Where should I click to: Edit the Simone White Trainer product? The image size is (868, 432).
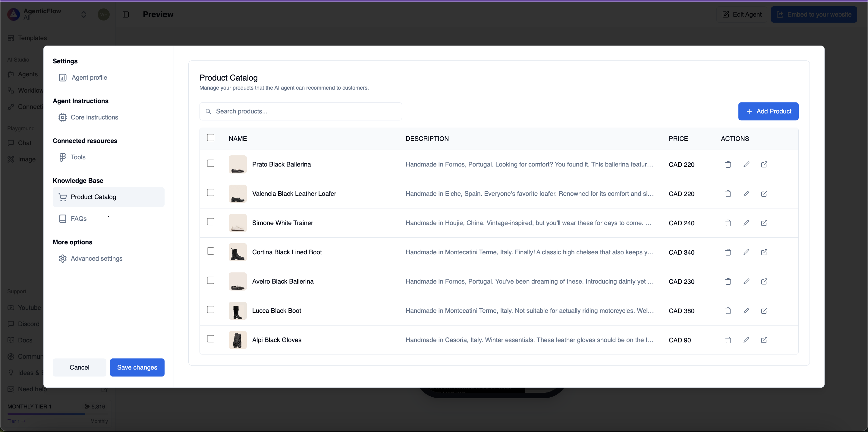pyautogui.click(x=746, y=223)
